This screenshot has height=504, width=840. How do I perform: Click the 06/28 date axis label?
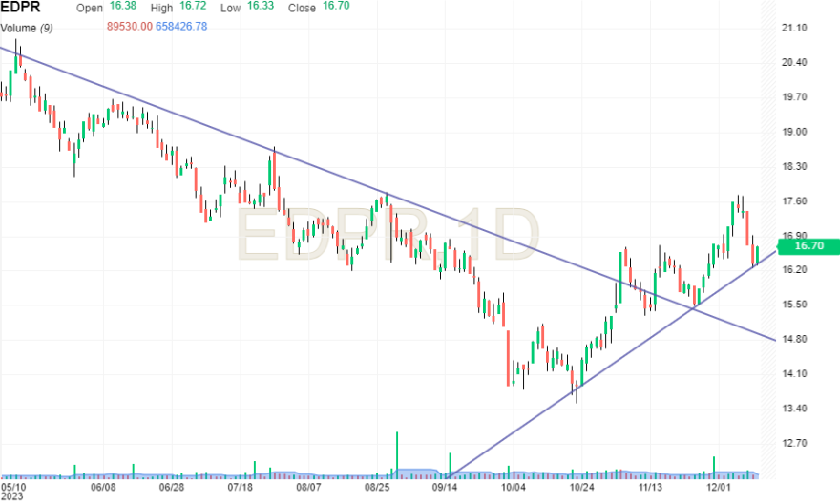[x=172, y=488]
